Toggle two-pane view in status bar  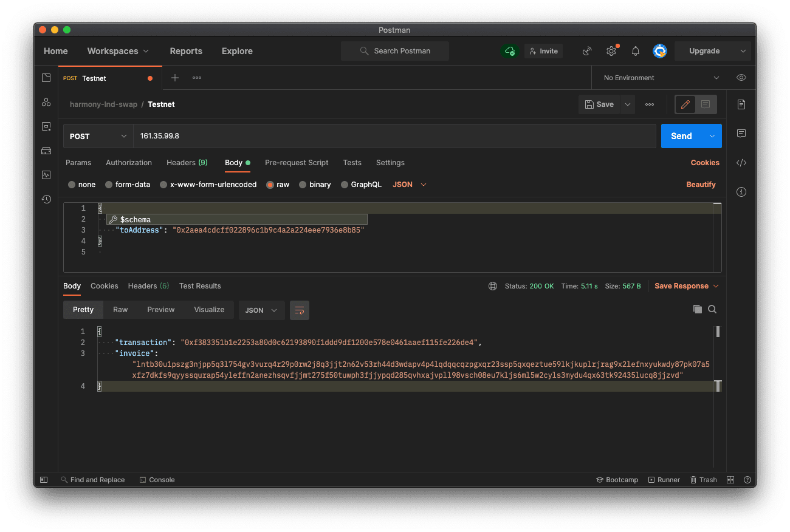tap(730, 480)
